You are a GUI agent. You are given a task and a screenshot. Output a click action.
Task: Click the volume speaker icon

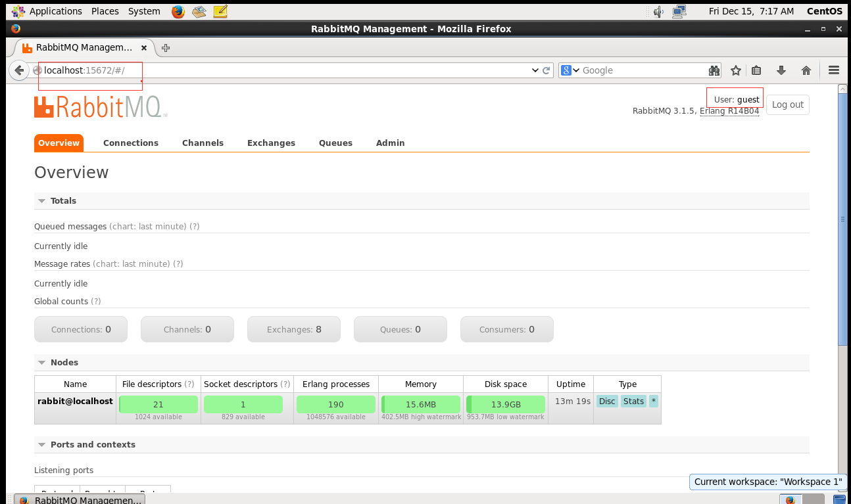(x=658, y=11)
